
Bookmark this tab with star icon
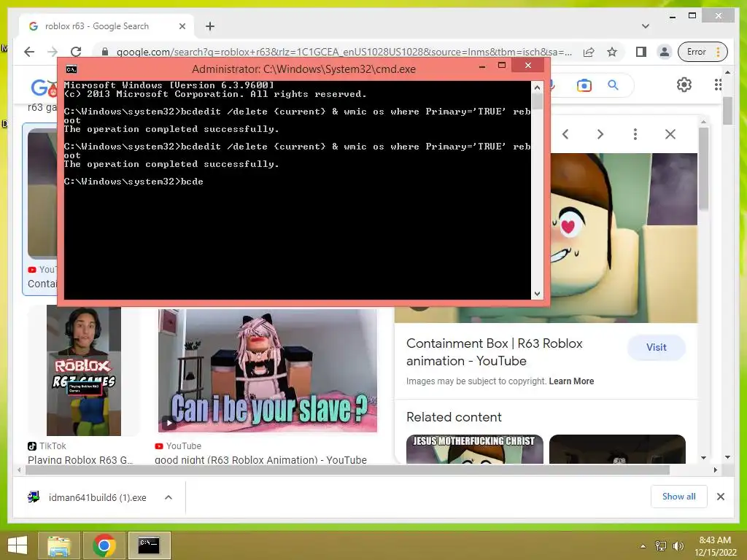tap(612, 52)
